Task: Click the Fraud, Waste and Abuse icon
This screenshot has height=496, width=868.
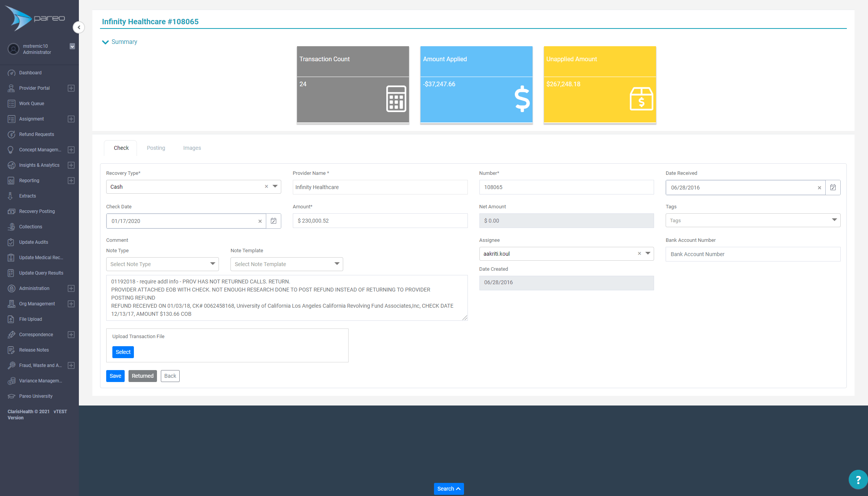Action: (12, 365)
